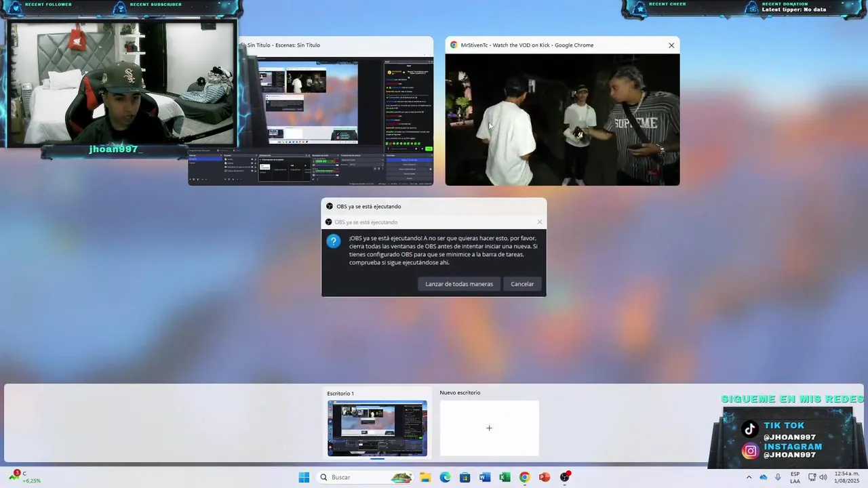Image resolution: width=868 pixels, height=488 pixels.
Task: Launch Microsoft Edge from the taskbar
Action: (445, 477)
